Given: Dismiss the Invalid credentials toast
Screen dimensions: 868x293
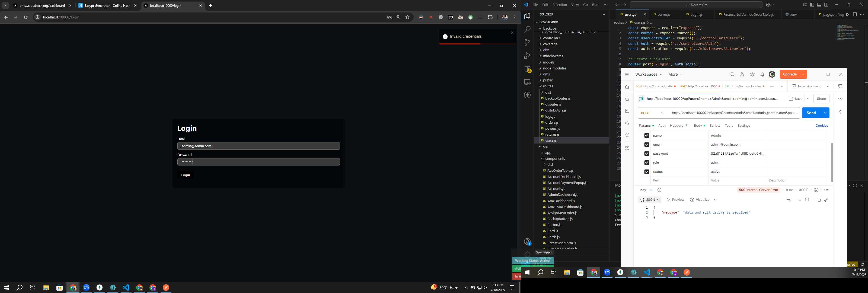Looking at the screenshot, I should click(512, 33).
